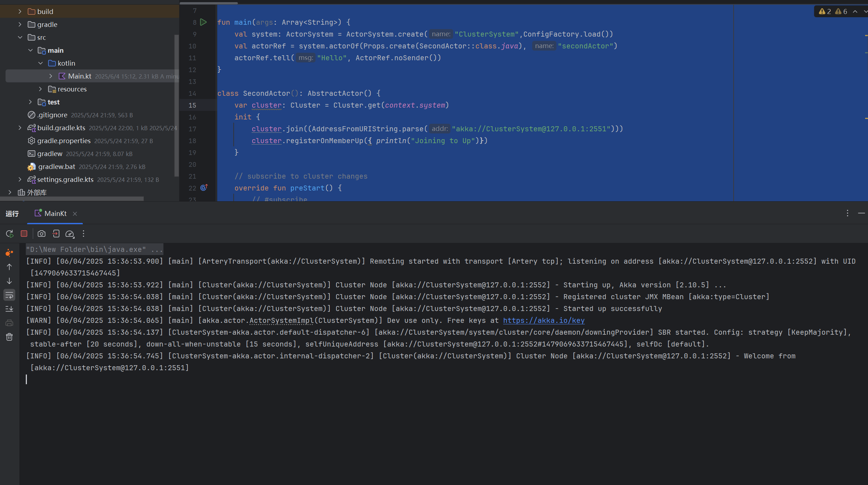Screen dimensions: 868x485
Task: Collapse the kotlin folder
Action: click(x=40, y=63)
